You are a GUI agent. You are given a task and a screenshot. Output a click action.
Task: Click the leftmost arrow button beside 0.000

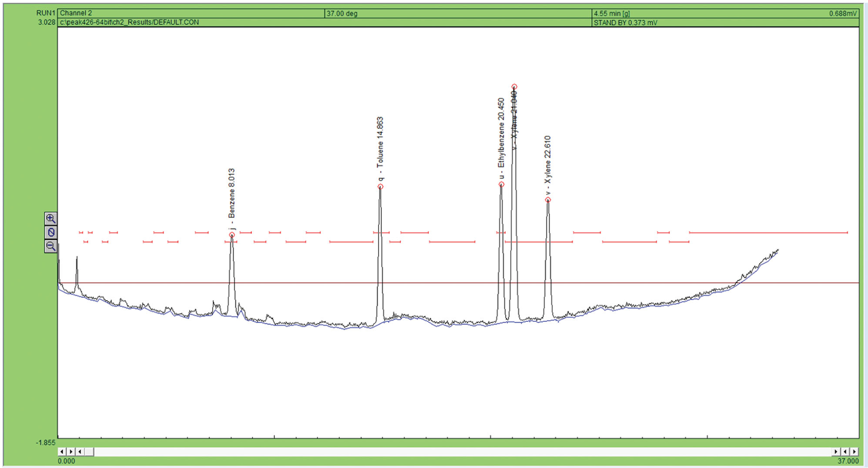click(62, 452)
